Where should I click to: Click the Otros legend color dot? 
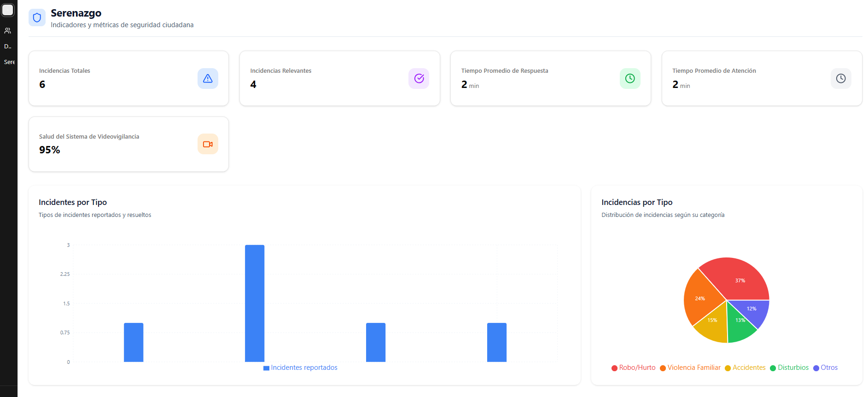point(816,368)
